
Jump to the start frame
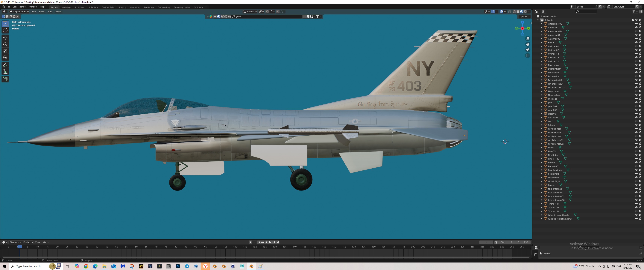click(259, 242)
